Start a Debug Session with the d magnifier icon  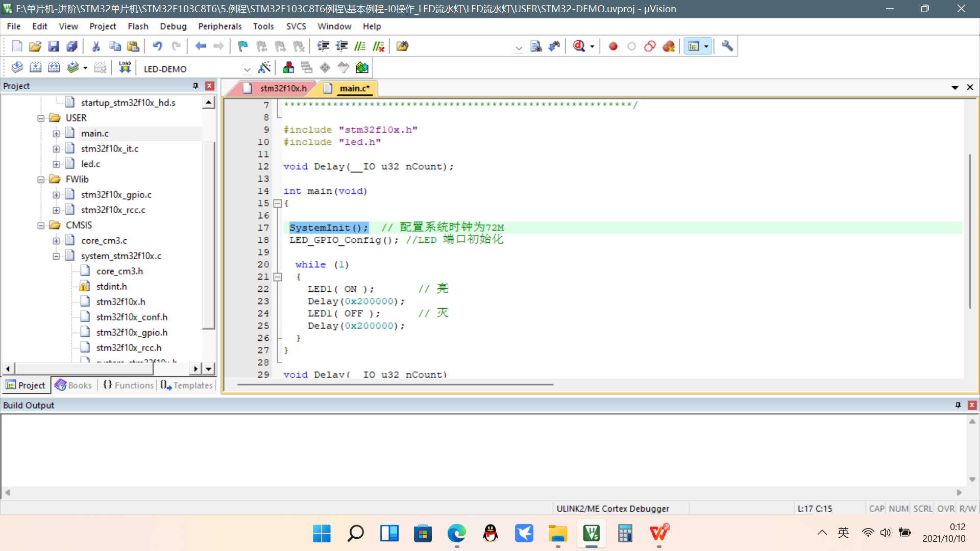[579, 46]
